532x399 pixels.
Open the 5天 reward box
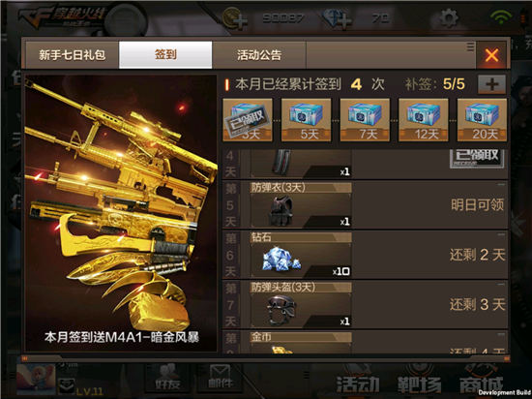click(306, 119)
